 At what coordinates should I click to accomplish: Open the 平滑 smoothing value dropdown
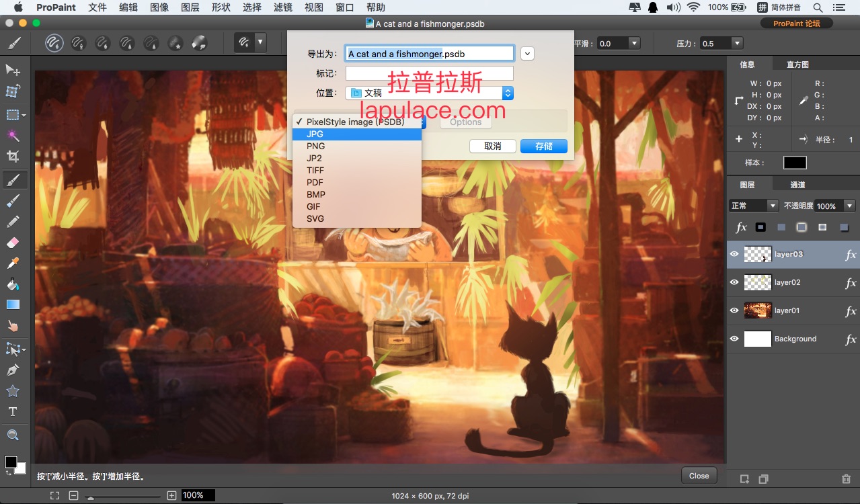634,43
